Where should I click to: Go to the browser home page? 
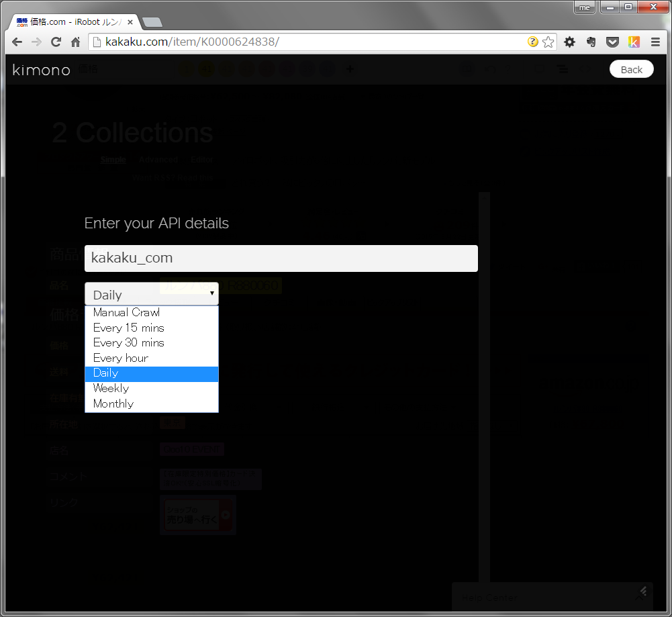(75, 42)
